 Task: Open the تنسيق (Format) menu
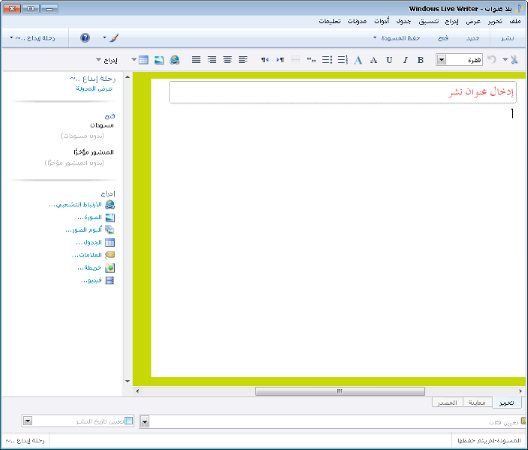[428, 22]
